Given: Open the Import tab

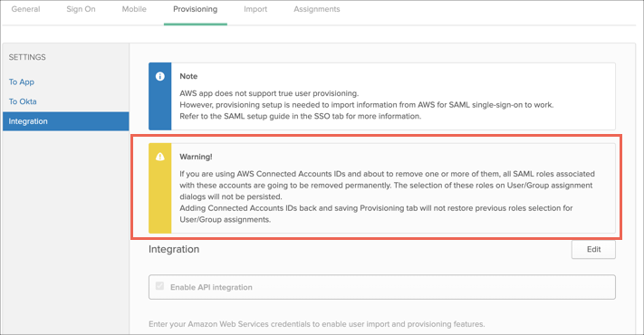Looking at the screenshot, I should click(255, 9).
